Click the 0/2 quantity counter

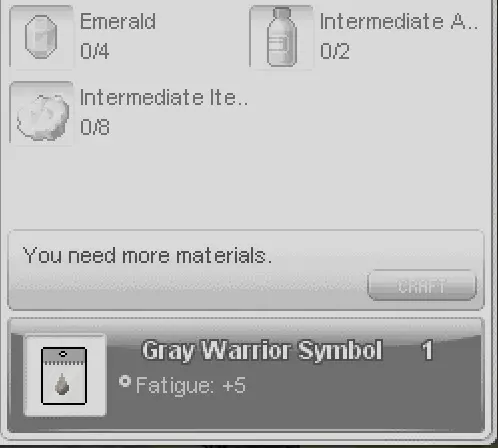coord(335,51)
